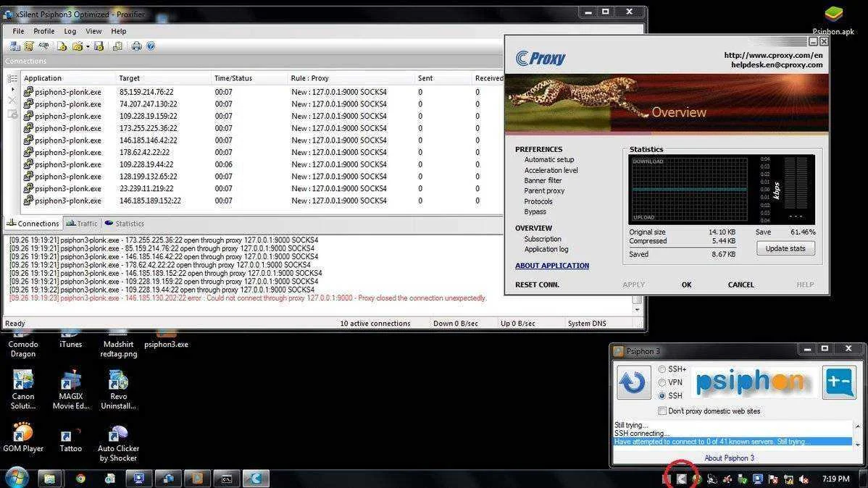Open the Windows Start orb
Image resolution: width=868 pixels, height=488 pixels.
(17, 477)
